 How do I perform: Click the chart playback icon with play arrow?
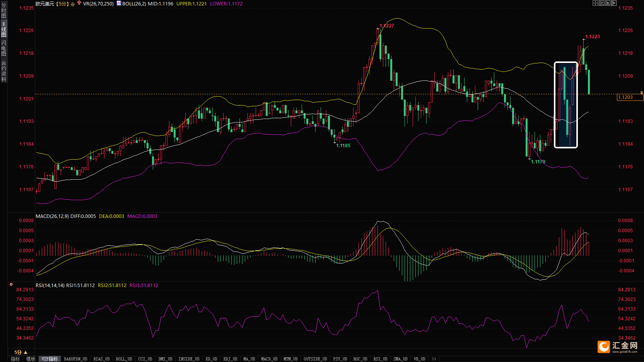pyautogui.click(x=608, y=3)
